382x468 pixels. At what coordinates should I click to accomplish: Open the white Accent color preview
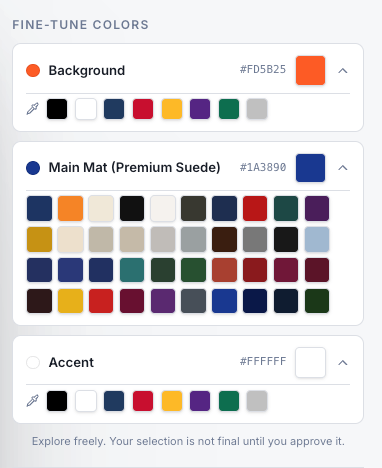click(310, 362)
